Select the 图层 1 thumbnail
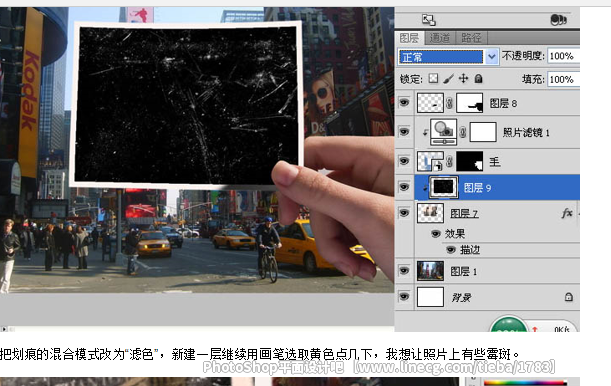Screen dimensions: 611x386 tap(430, 271)
